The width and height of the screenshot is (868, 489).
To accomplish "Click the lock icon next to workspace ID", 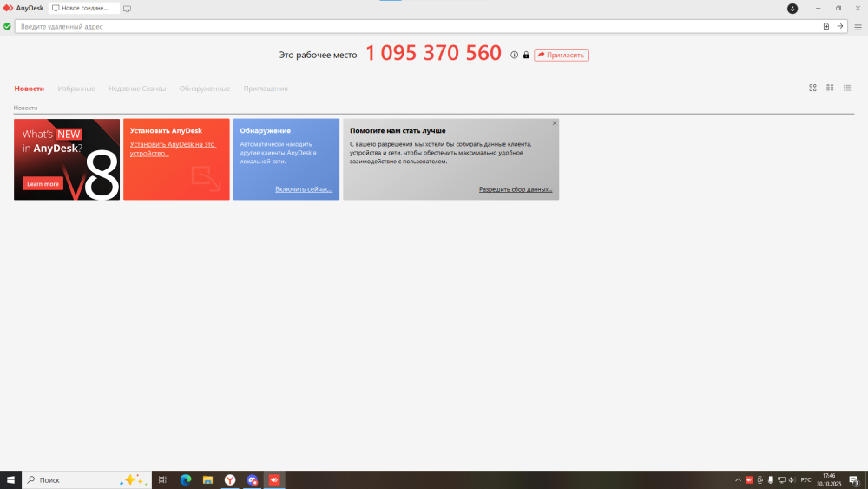I will pyautogui.click(x=526, y=55).
